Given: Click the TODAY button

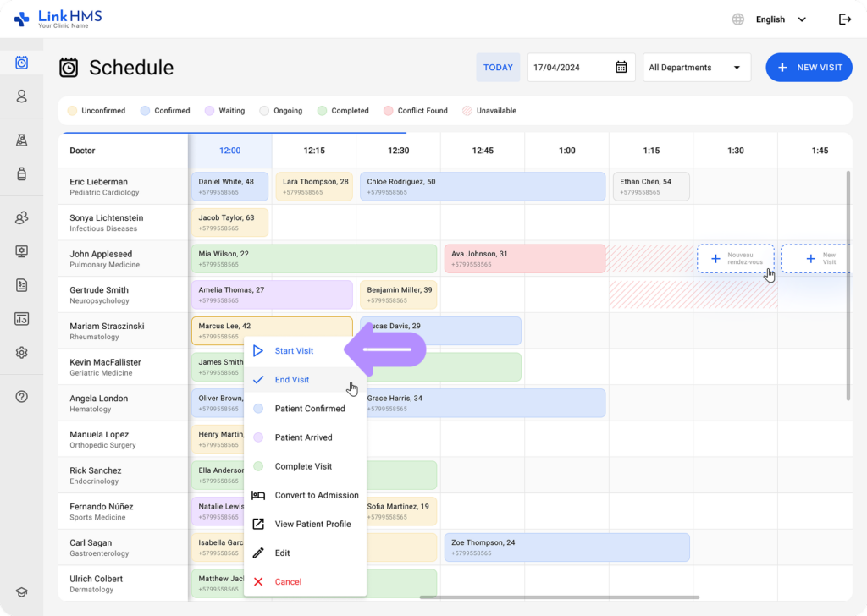Looking at the screenshot, I should click(x=498, y=68).
